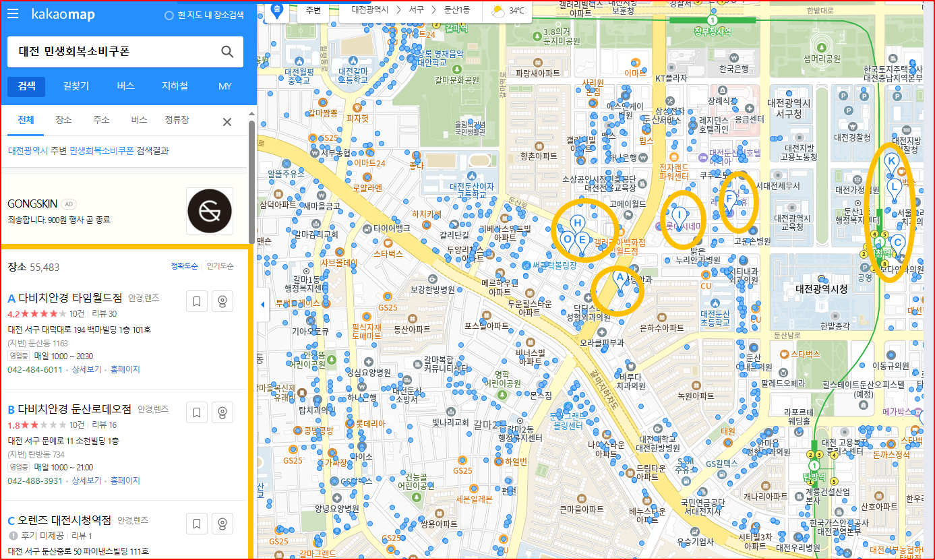Select the 검색 tab
The width and height of the screenshot is (935, 560).
click(x=27, y=86)
